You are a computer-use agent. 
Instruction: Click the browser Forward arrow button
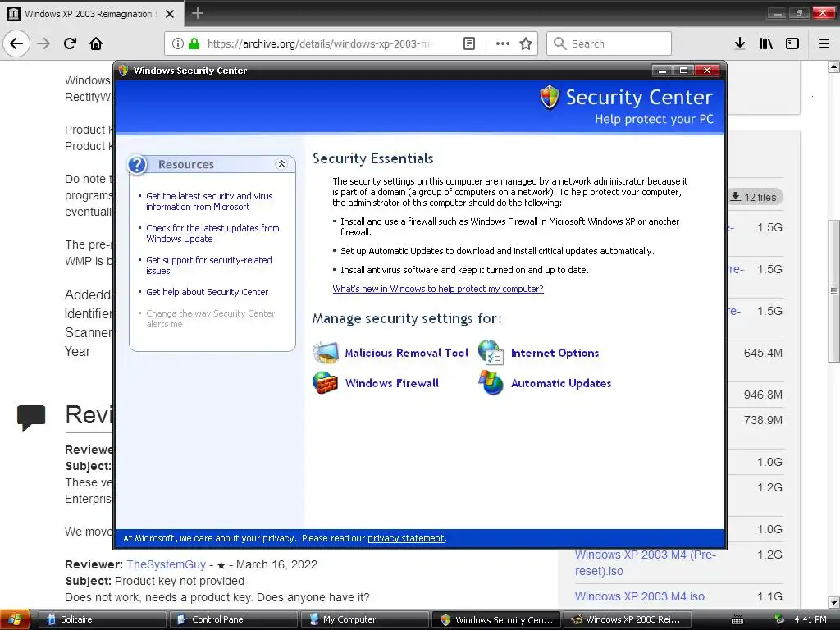[x=43, y=43]
